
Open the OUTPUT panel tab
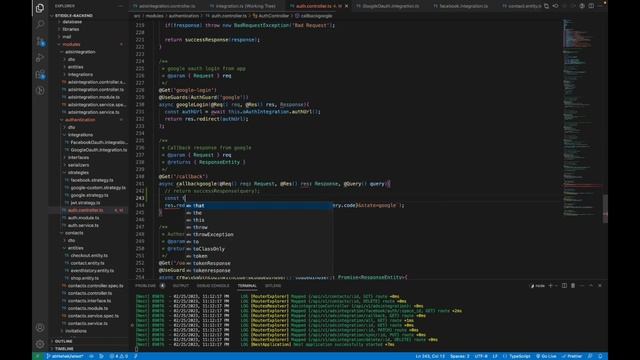pyautogui.click(x=180, y=286)
